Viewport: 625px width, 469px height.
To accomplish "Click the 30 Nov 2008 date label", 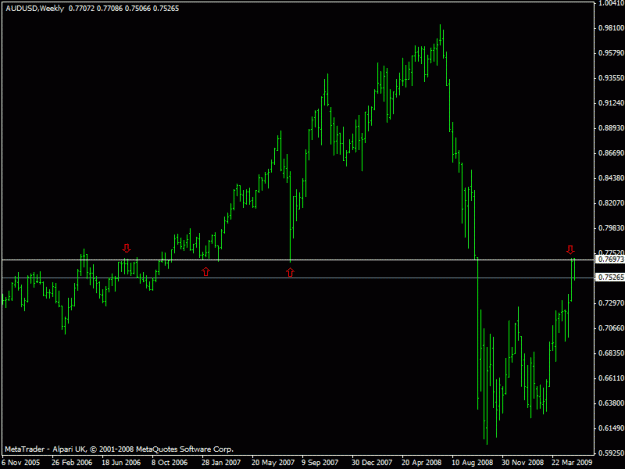I will pyautogui.click(x=523, y=463).
